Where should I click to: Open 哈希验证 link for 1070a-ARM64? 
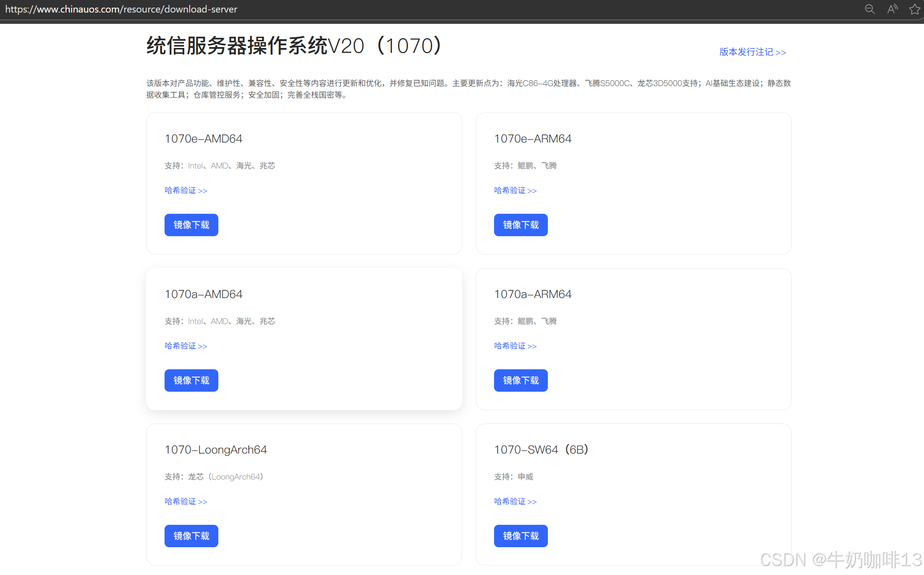[515, 346]
